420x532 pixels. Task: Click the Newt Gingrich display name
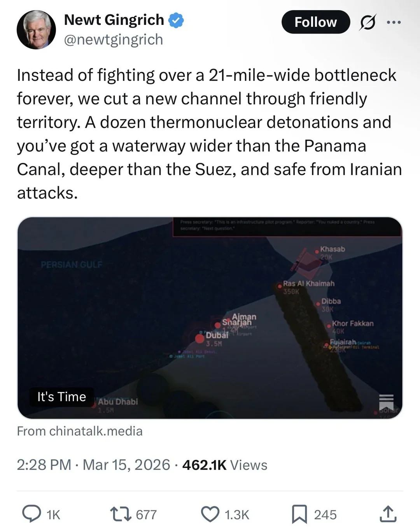tap(114, 20)
